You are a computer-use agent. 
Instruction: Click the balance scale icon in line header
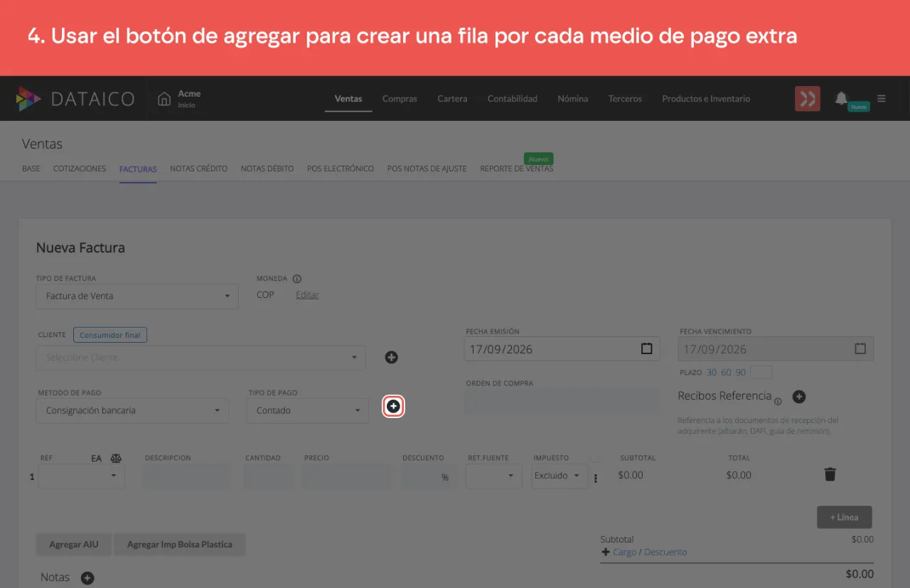[117, 459]
